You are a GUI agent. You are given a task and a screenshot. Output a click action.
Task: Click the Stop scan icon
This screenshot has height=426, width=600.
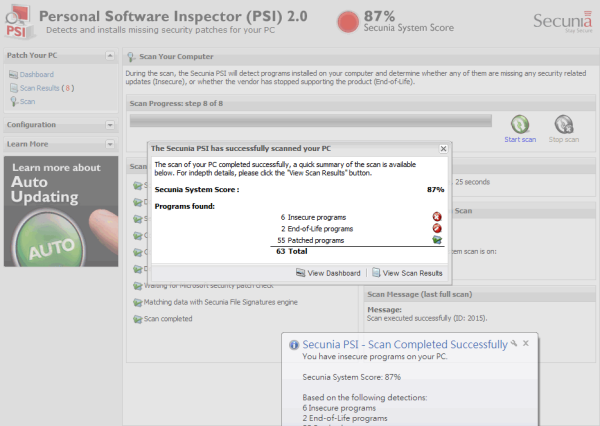pyautogui.click(x=564, y=124)
